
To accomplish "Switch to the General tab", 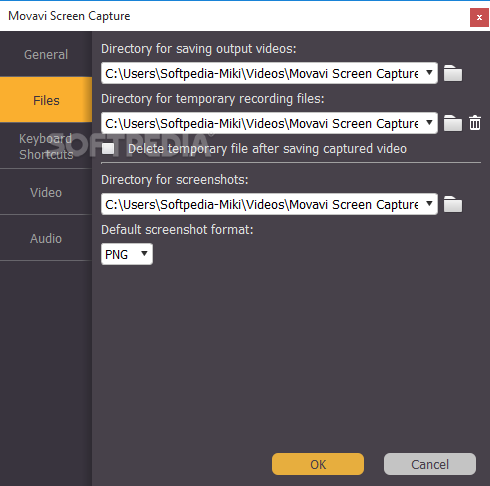I will tap(46, 54).
